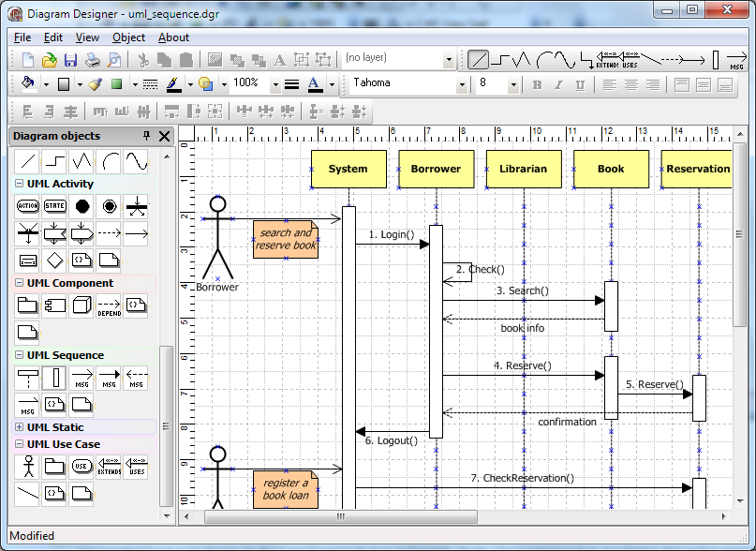
Task: Select the straight line connector tool
Action: coord(479,60)
